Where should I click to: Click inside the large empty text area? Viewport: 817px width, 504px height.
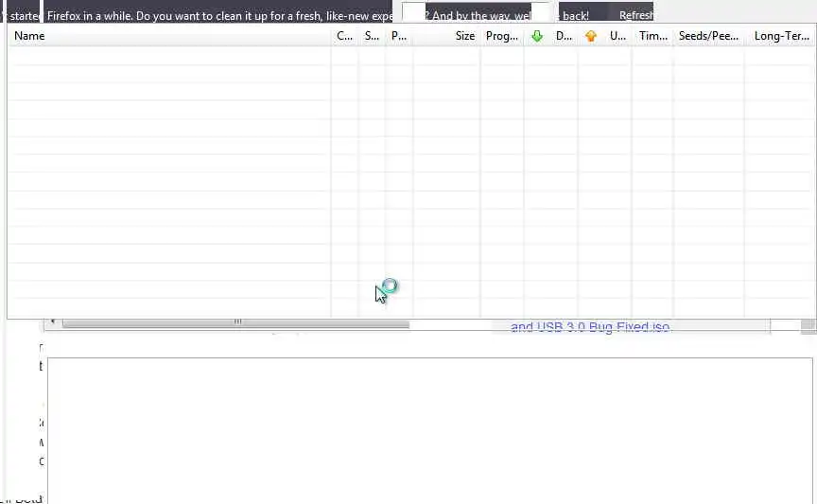click(430, 430)
